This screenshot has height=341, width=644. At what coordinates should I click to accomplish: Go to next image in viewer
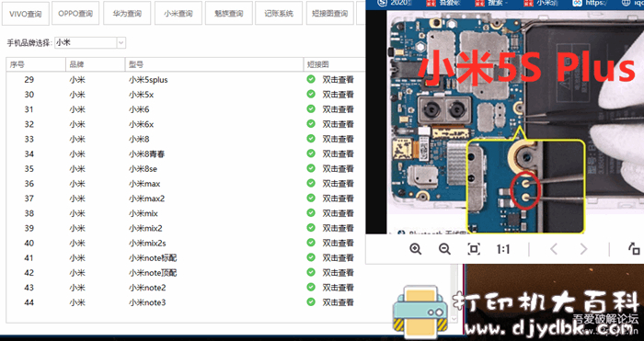pyautogui.click(x=583, y=249)
